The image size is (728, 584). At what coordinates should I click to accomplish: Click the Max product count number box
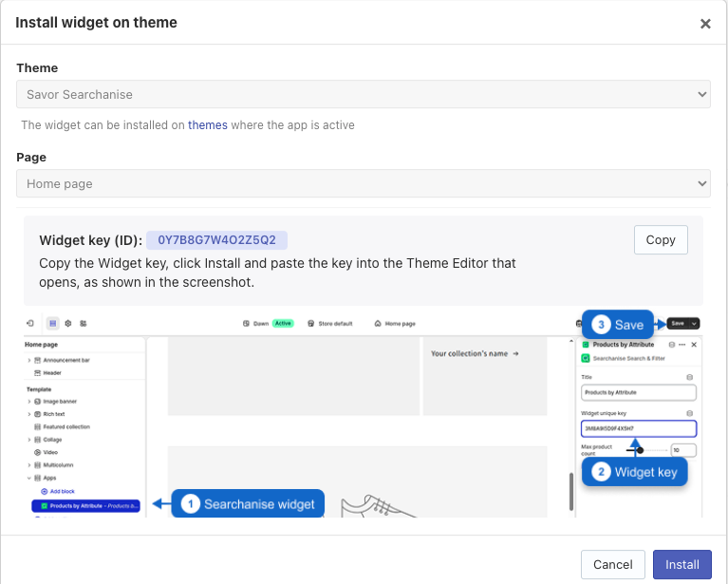[683, 450]
